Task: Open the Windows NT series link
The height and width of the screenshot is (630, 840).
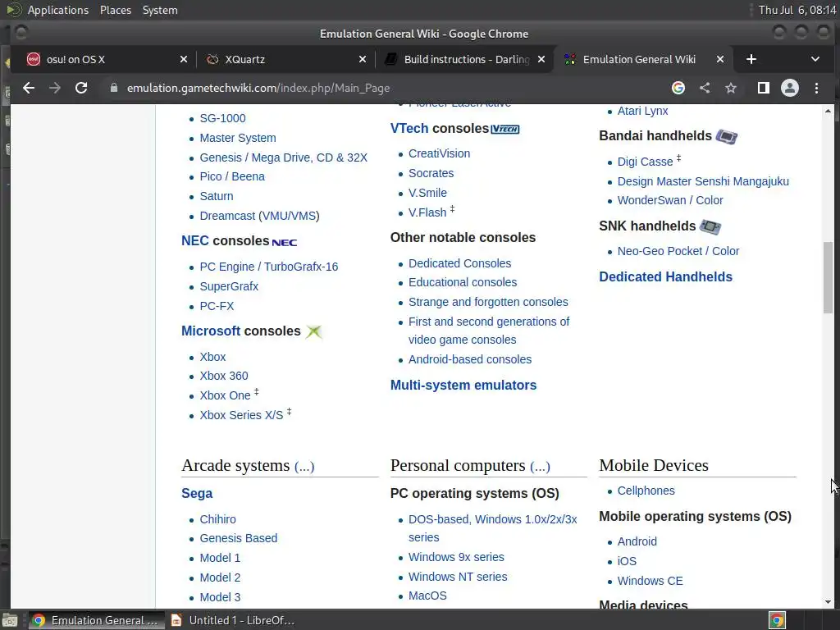Action: tap(458, 577)
